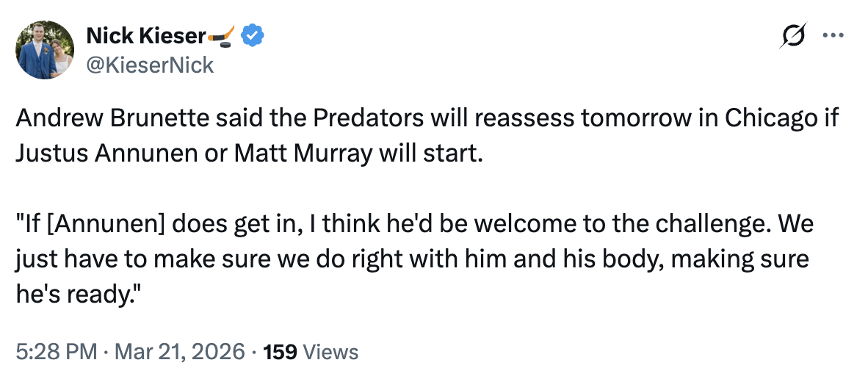The height and width of the screenshot is (382, 868).
Task: Open Nick Kieser's profile photo
Action: pos(45,49)
